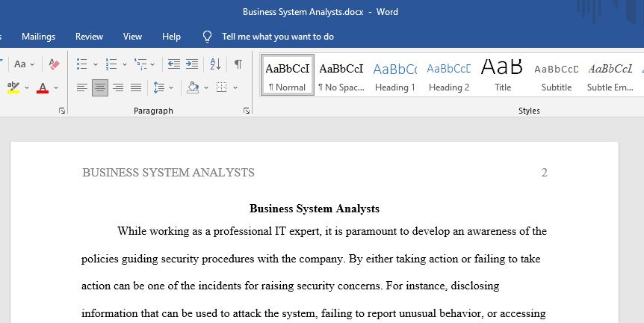The width and height of the screenshot is (644, 323).
Task: Apply the Title style
Action: pos(503,75)
